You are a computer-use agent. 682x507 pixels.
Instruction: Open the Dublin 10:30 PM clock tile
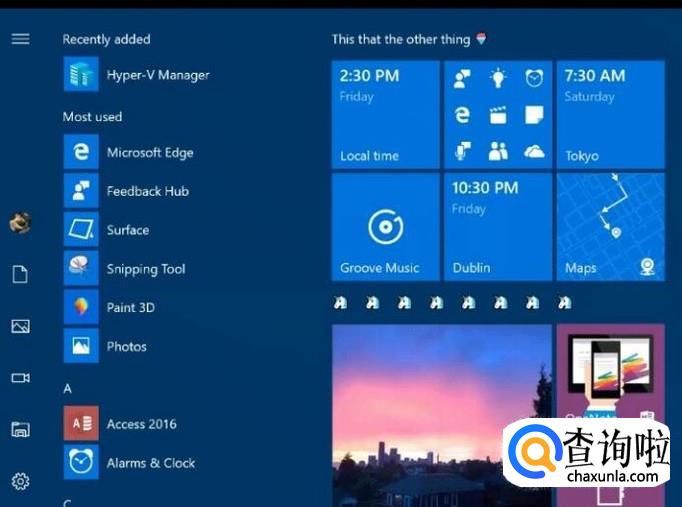click(x=498, y=227)
